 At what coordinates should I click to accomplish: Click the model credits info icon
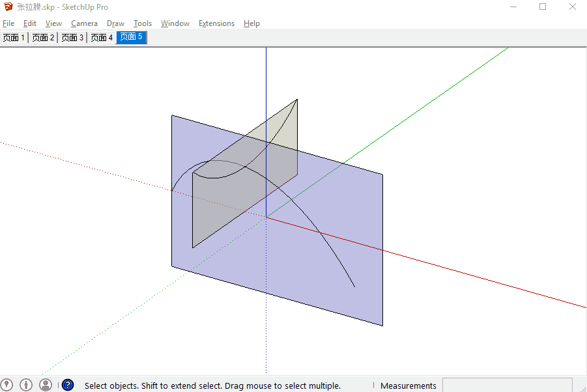point(26,385)
